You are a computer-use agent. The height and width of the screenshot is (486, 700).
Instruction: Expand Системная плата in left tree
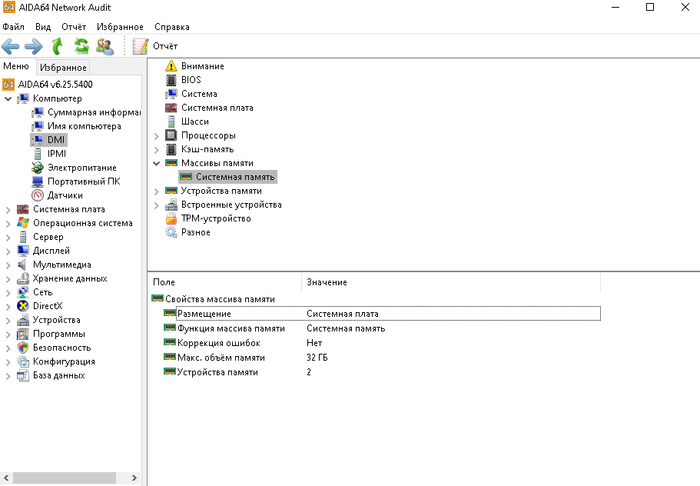8,209
